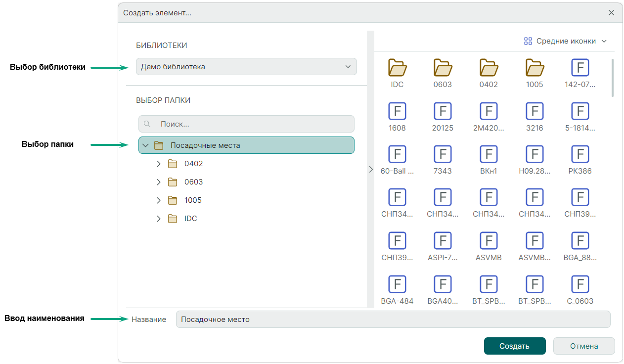Select the 1608 footprint icon
This screenshot has height=364, width=624.
click(x=397, y=111)
